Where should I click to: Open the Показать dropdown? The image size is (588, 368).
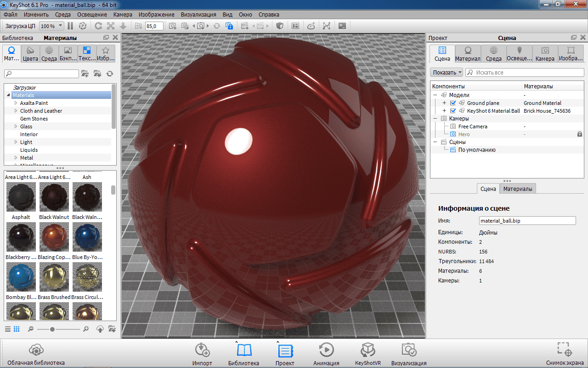(x=447, y=72)
